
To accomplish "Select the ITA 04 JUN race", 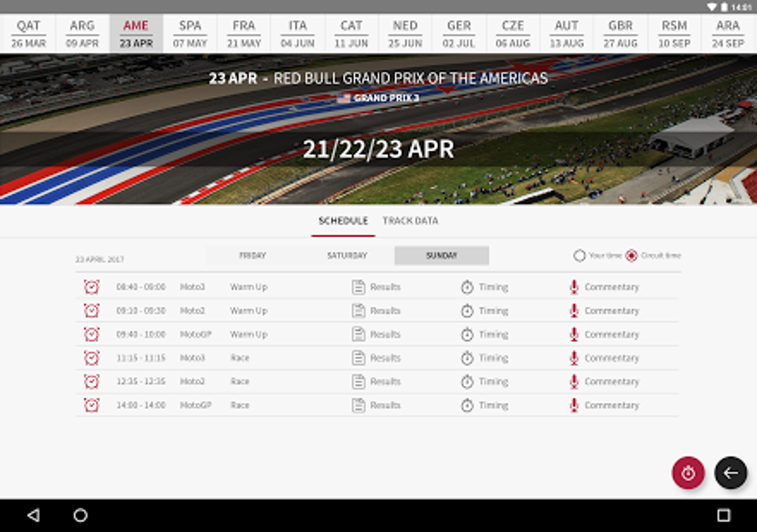I will pyautogui.click(x=298, y=33).
